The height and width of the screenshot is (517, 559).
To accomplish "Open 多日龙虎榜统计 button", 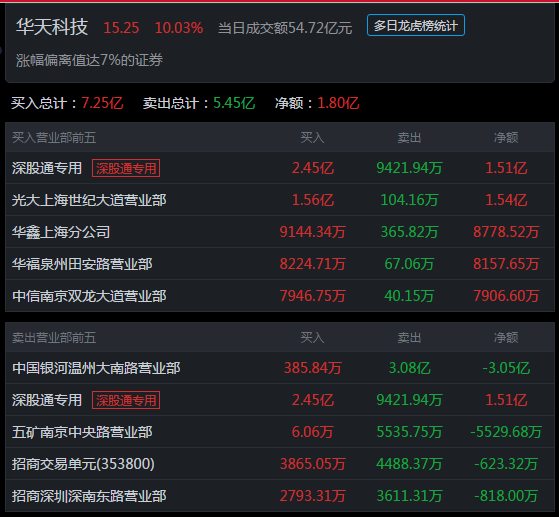I will click(416, 25).
